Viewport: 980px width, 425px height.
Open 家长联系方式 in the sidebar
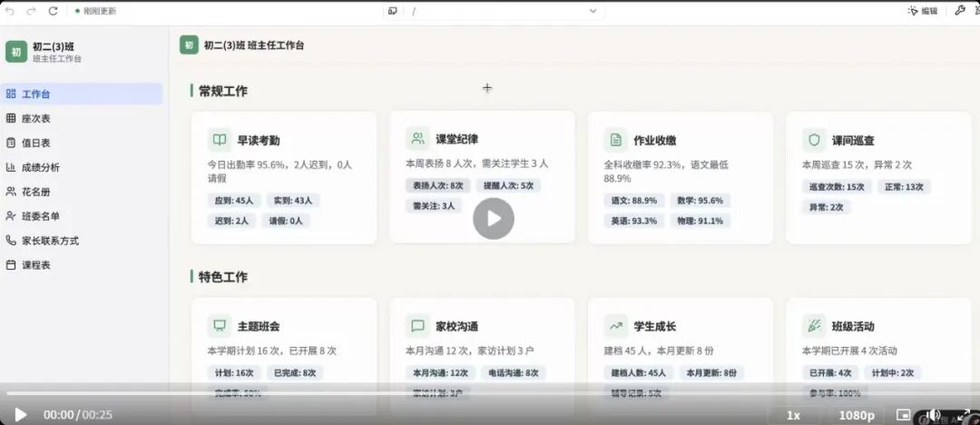(82, 241)
